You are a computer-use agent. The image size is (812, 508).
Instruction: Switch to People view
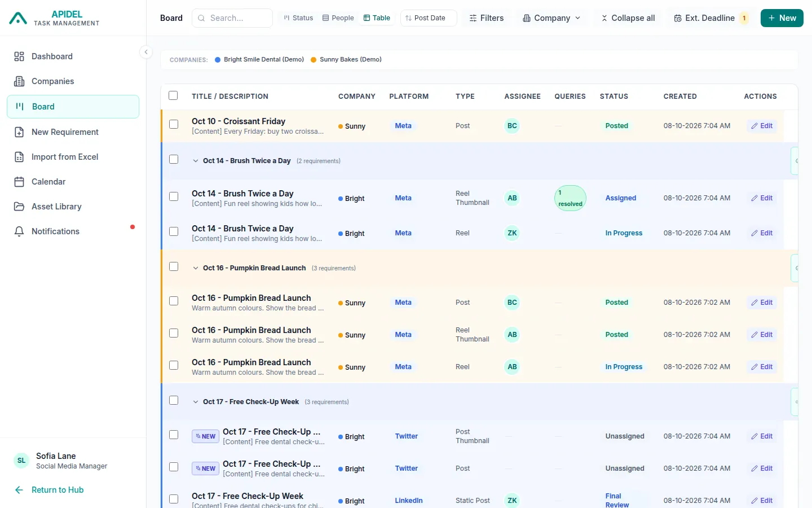tap(338, 18)
